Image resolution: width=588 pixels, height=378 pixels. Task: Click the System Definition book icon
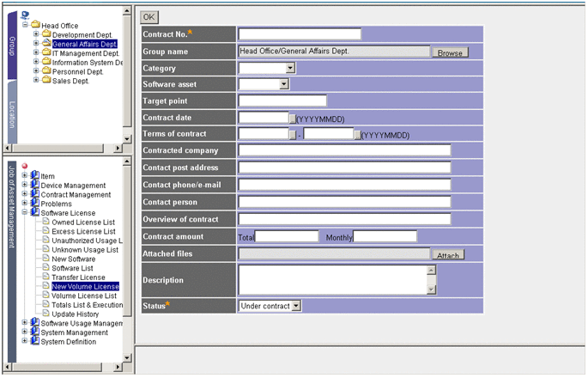coord(35,341)
